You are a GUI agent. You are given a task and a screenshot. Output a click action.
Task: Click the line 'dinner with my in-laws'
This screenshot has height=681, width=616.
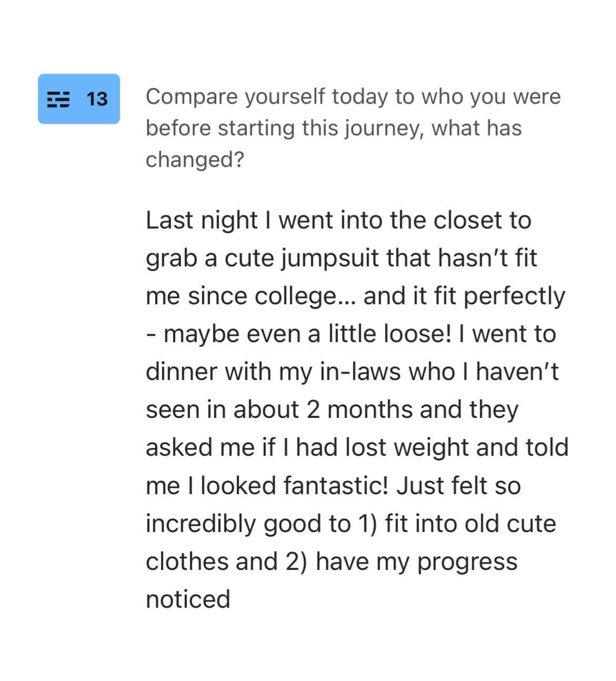352,372
